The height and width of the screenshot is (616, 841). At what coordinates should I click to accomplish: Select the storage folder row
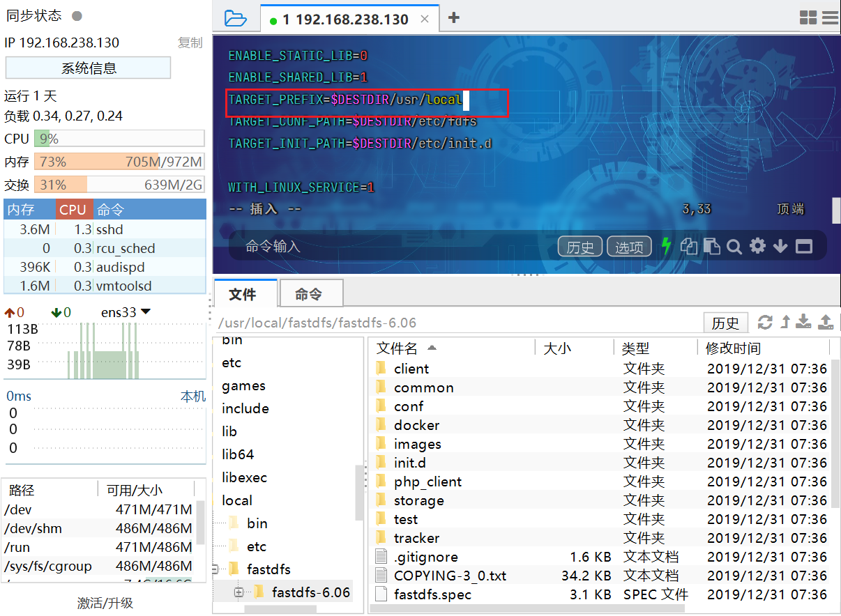point(600,500)
